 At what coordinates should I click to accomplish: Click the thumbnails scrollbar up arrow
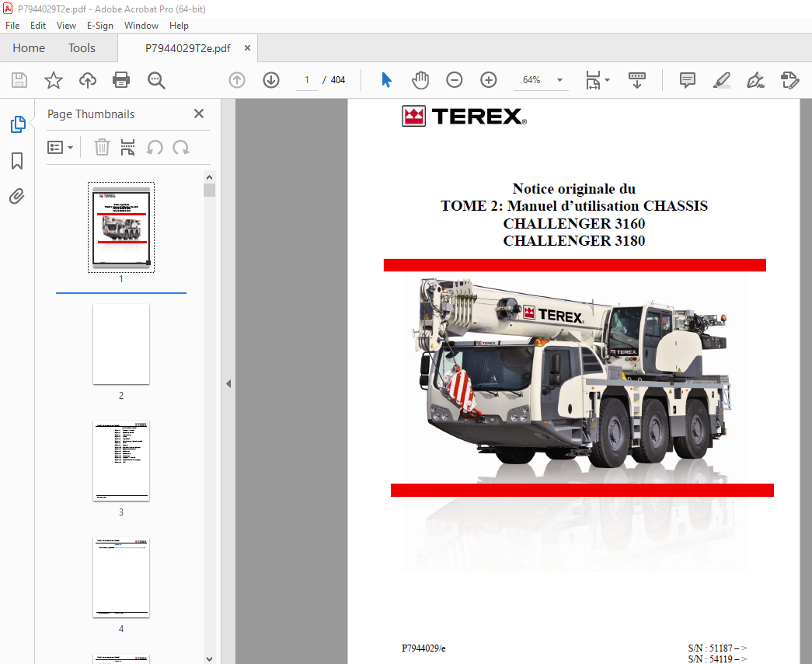(x=209, y=177)
